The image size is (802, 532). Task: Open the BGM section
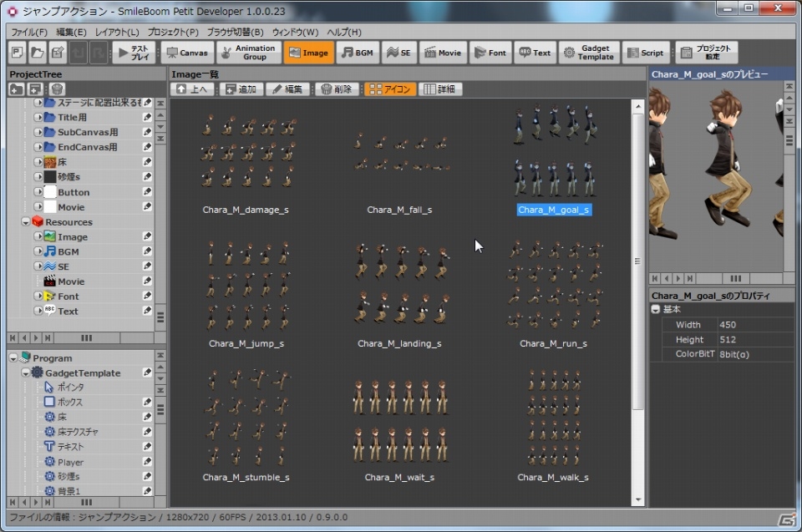pyautogui.click(x=358, y=53)
